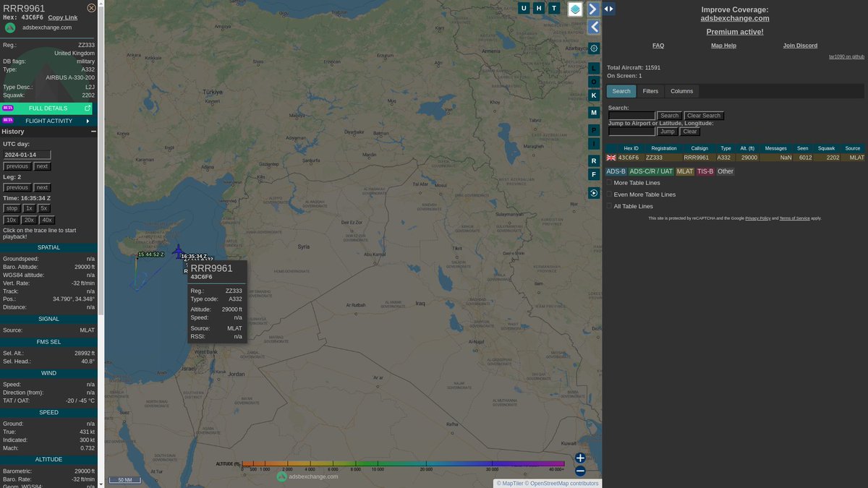Image resolution: width=868 pixels, height=488 pixels.
Task: Zoom in the map with plus button
Action: pyautogui.click(x=580, y=458)
